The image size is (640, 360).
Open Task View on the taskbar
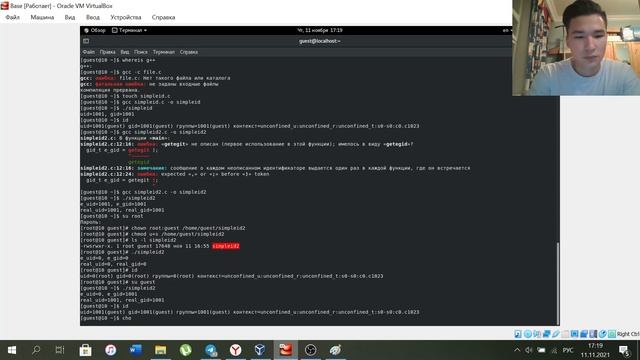(x=60, y=350)
